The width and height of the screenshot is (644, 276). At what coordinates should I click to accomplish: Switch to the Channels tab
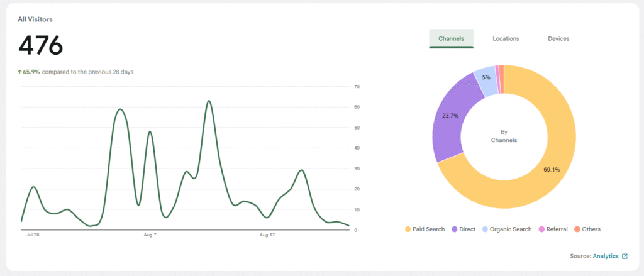tap(450, 39)
